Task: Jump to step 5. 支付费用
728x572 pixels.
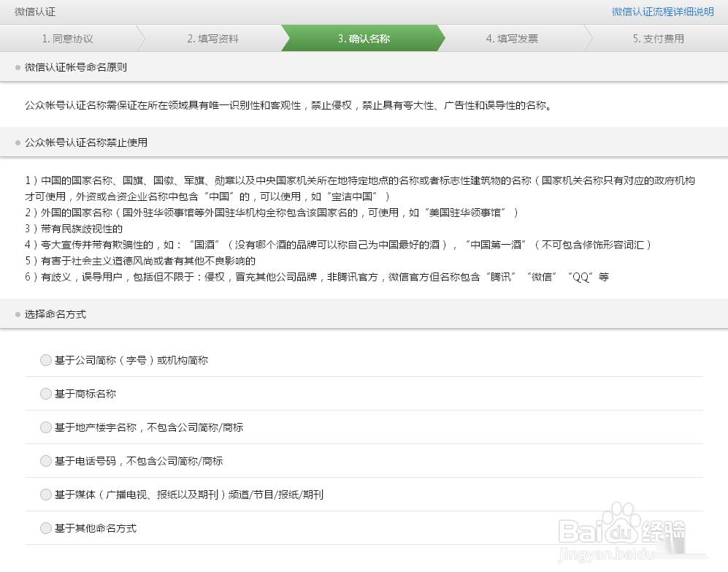Action: click(x=659, y=39)
